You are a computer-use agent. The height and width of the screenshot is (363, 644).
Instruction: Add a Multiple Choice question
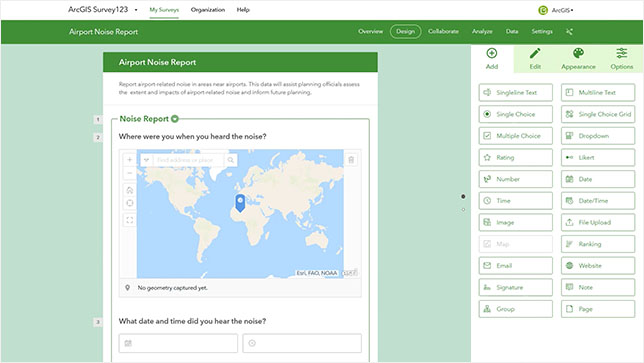point(515,136)
